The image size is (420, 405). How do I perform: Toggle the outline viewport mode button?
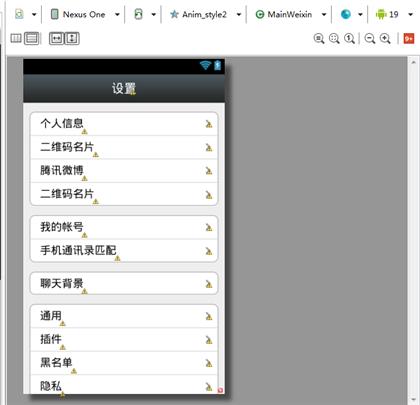tap(32, 39)
